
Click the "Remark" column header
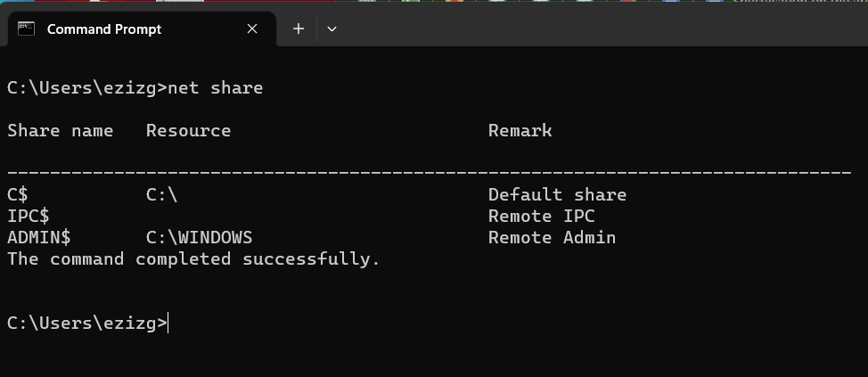[520, 130]
